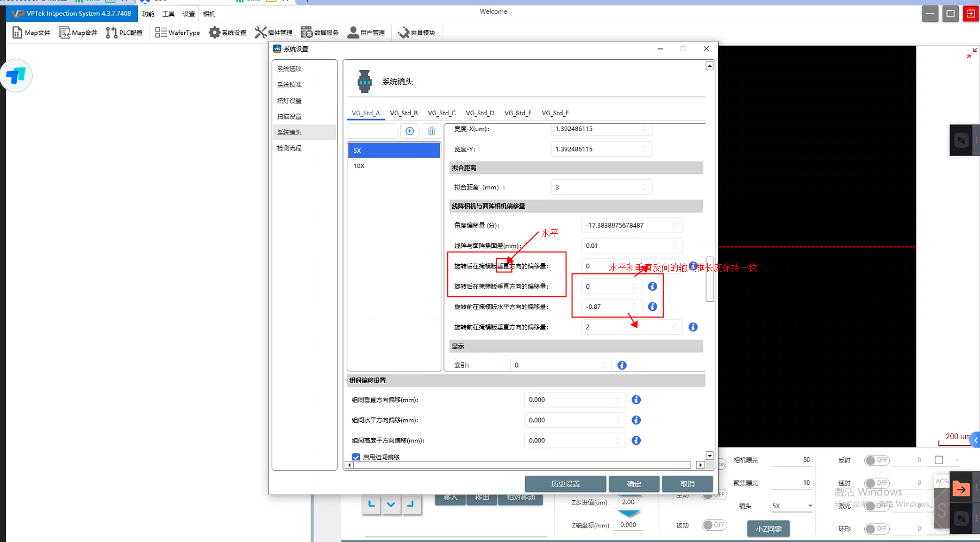The width and height of the screenshot is (980, 542).
Task: Show info for 索引 field
Action: tap(622, 365)
